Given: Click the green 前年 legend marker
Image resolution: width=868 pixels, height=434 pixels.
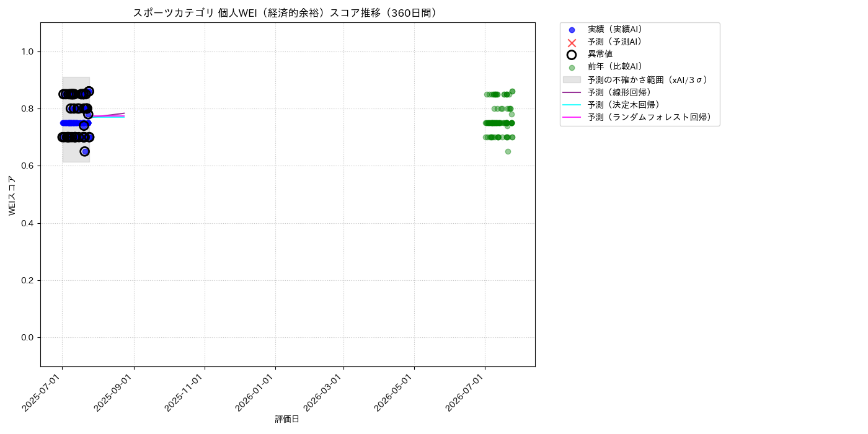Looking at the screenshot, I should click(x=572, y=68).
